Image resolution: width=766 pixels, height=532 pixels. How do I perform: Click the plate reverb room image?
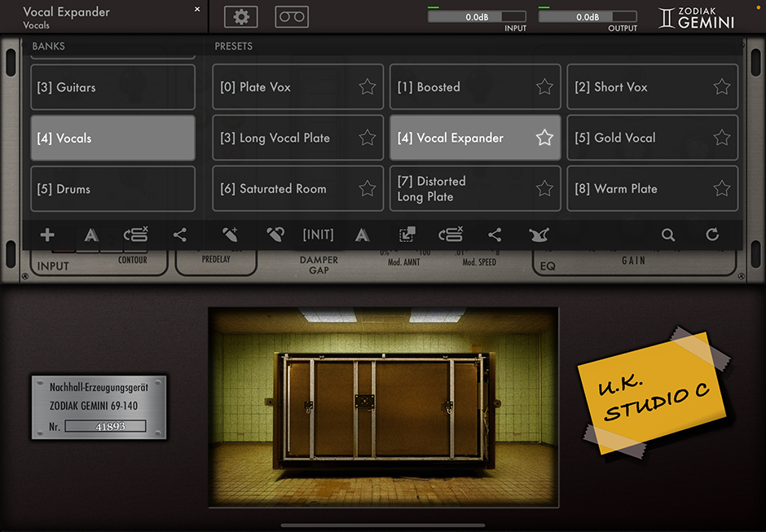click(383, 407)
